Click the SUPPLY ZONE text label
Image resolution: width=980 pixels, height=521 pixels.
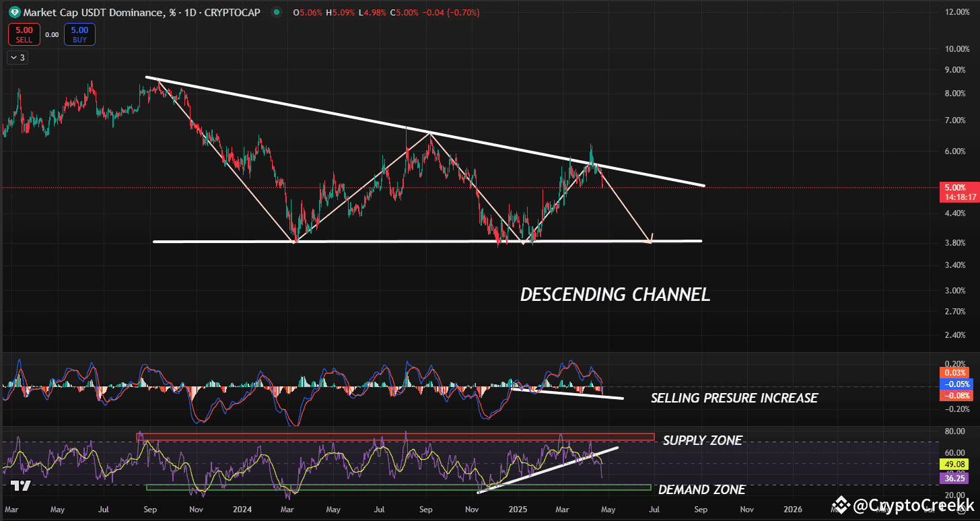click(x=702, y=440)
